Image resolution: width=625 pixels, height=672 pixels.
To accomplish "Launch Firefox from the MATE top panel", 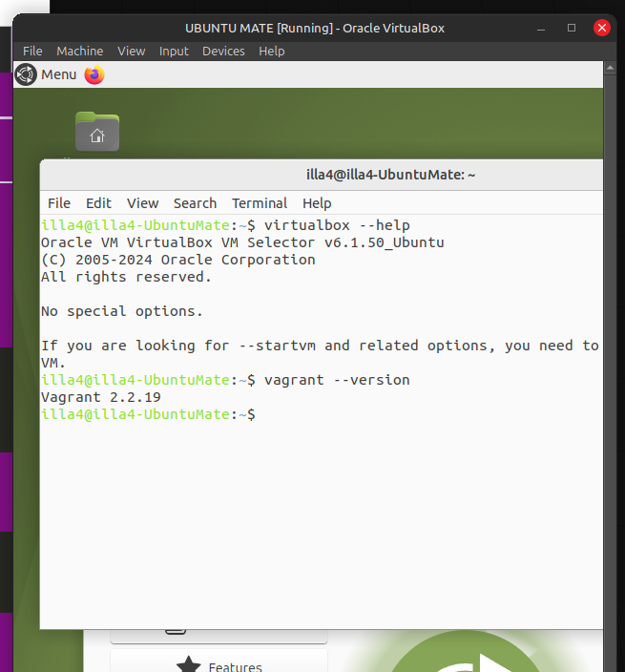I will click(94, 74).
